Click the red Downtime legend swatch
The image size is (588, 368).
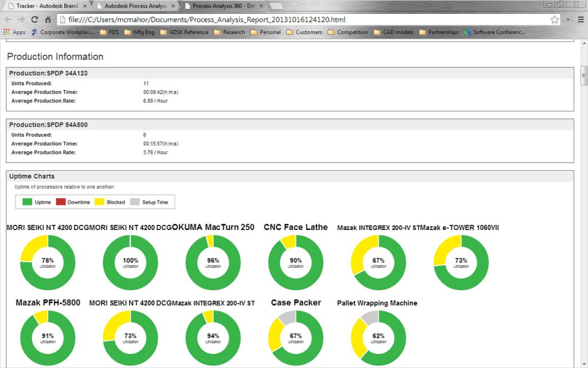coord(61,202)
